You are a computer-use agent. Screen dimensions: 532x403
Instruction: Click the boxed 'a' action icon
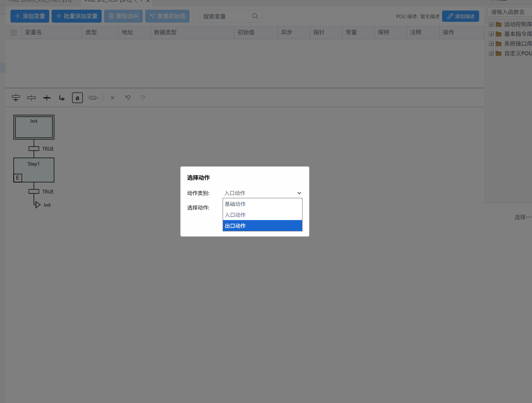(77, 98)
